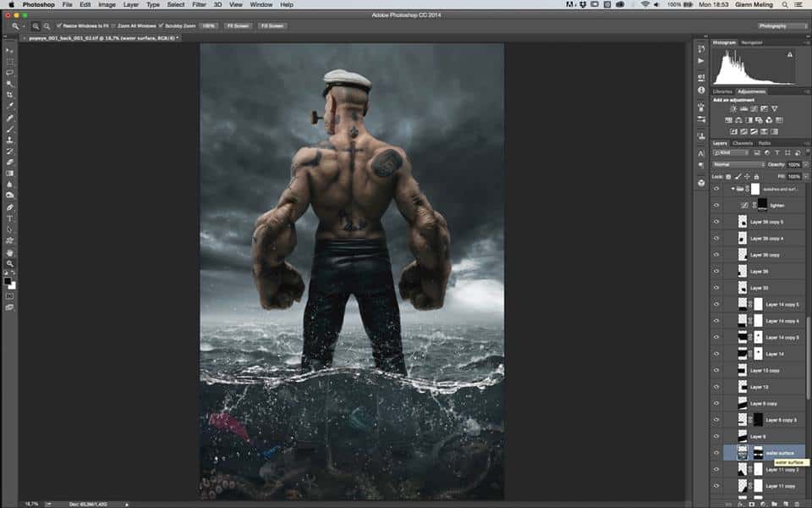The height and width of the screenshot is (508, 812).
Task: Click the zoom out magnifier icon
Action: pos(46,26)
